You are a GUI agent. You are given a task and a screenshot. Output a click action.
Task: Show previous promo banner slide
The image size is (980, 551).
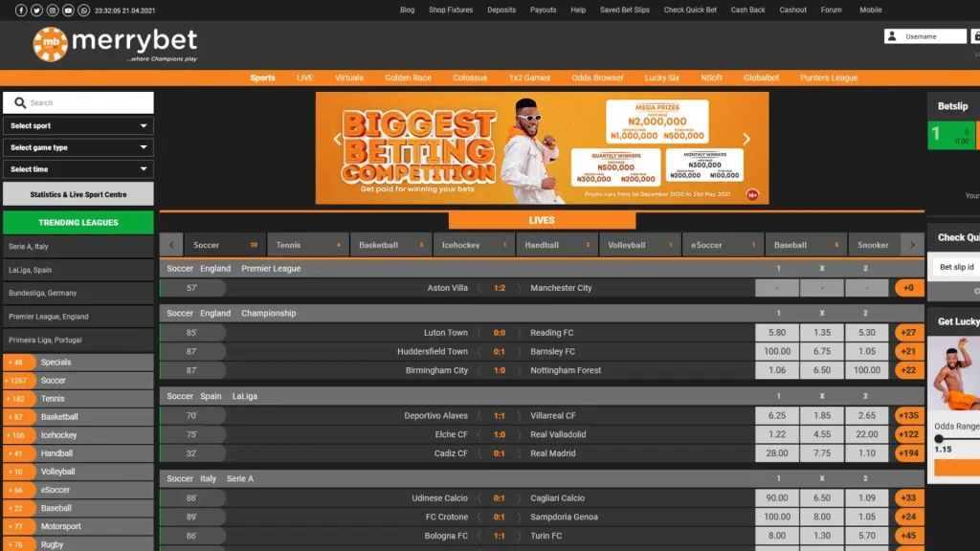[338, 140]
